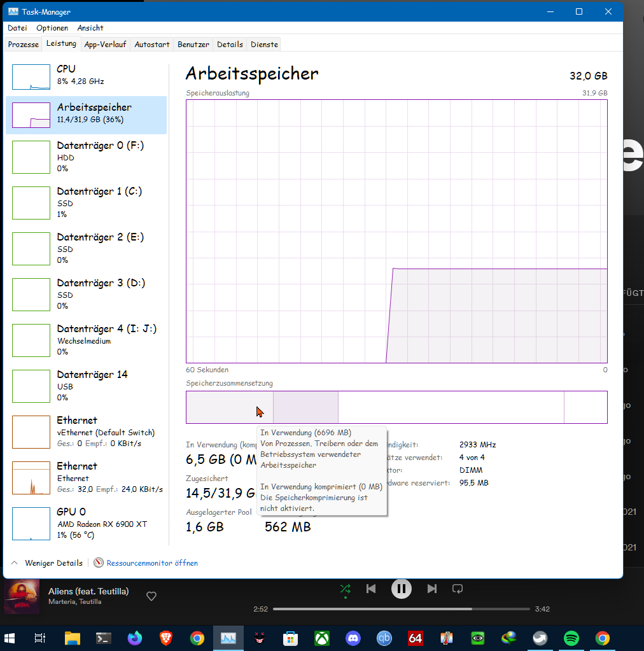Screen dimensions: 644x651
Task: Select the Ethernet adapter with 32,0 KBit/s
Action: point(87,477)
